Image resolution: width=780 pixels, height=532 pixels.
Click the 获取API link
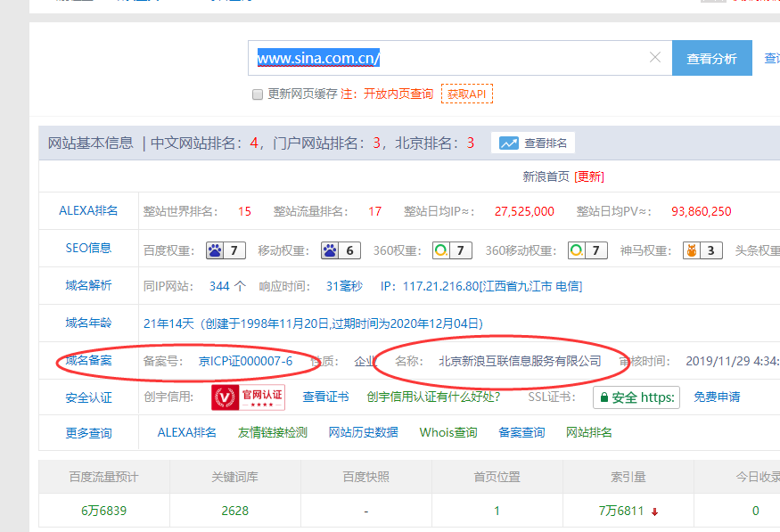pos(466,94)
